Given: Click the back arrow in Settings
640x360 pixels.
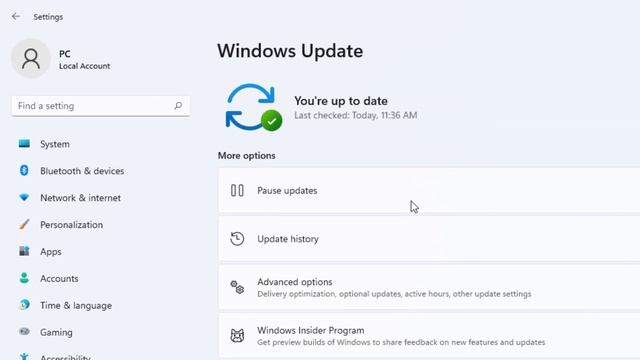Looking at the screenshot, I should tap(16, 16).
